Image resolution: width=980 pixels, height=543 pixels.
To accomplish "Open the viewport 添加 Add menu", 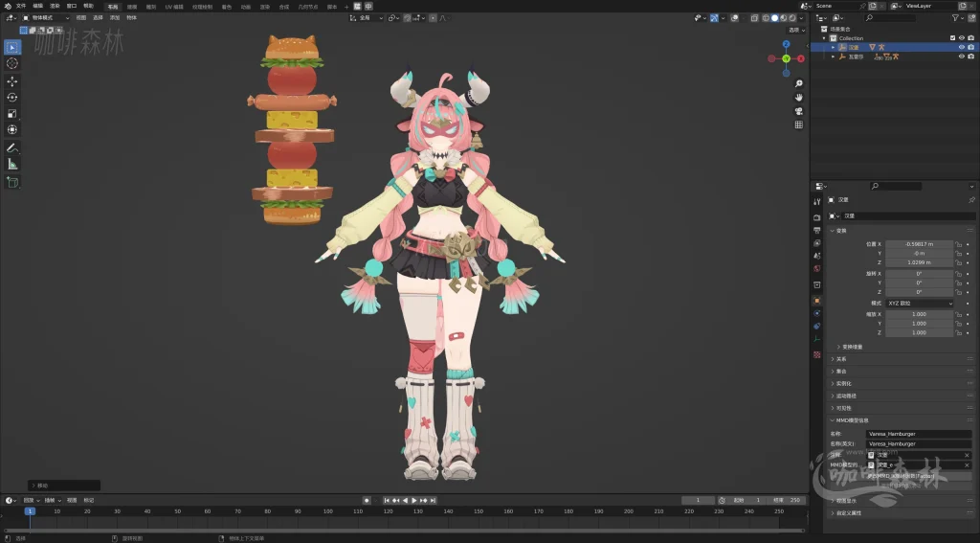I will point(115,18).
